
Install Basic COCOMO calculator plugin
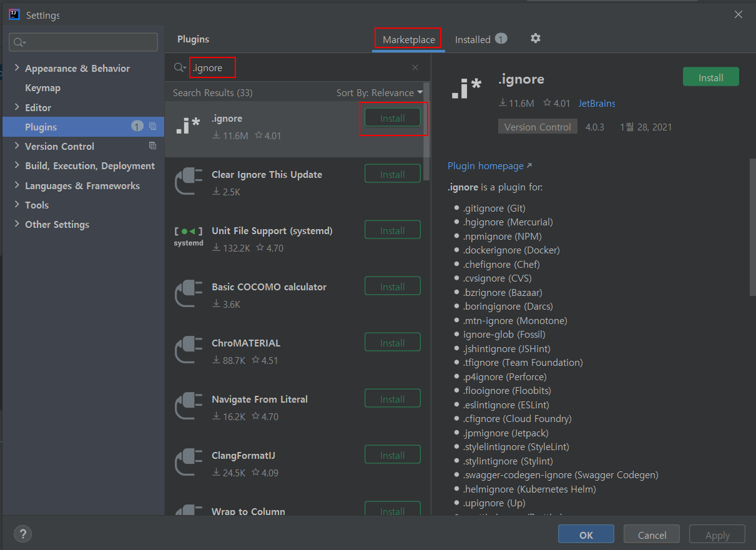click(x=393, y=287)
